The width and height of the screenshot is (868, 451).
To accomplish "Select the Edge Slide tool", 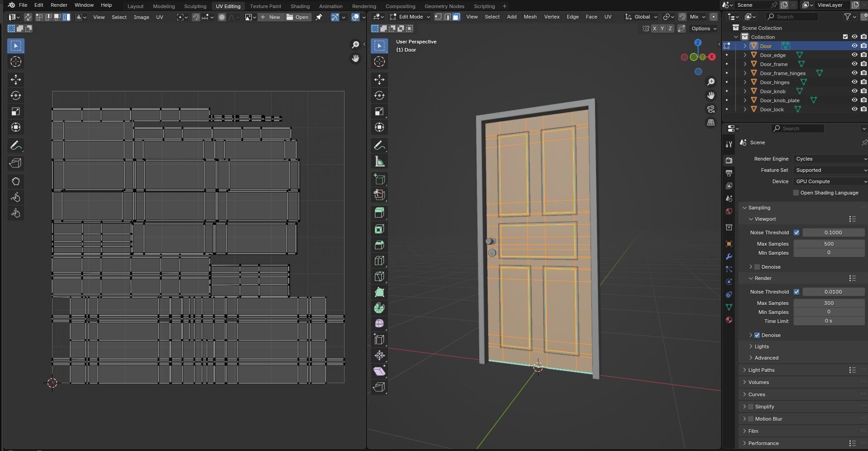I will pyautogui.click(x=379, y=340).
